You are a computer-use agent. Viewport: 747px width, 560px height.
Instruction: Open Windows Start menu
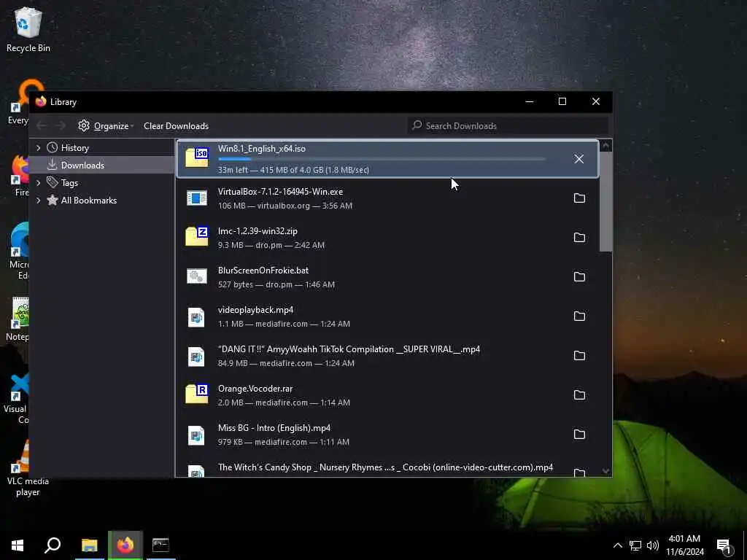[18, 545]
